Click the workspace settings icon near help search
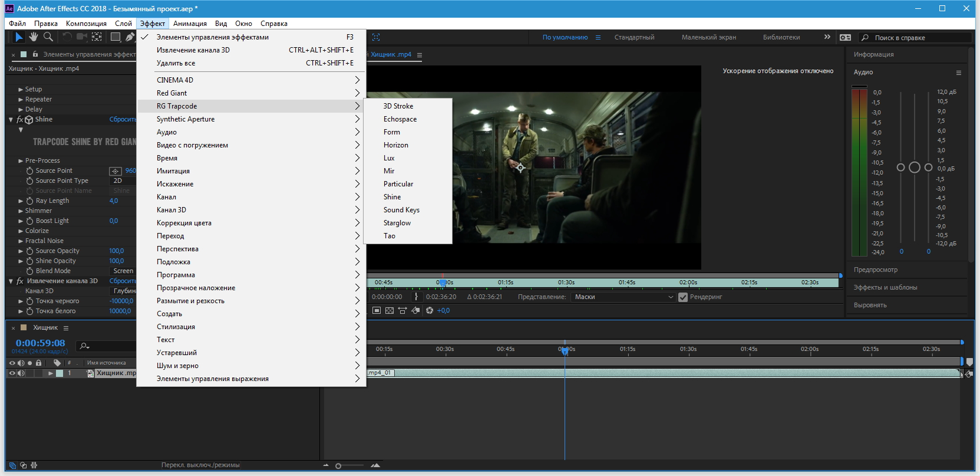Image resolution: width=980 pixels, height=476 pixels. click(x=845, y=37)
